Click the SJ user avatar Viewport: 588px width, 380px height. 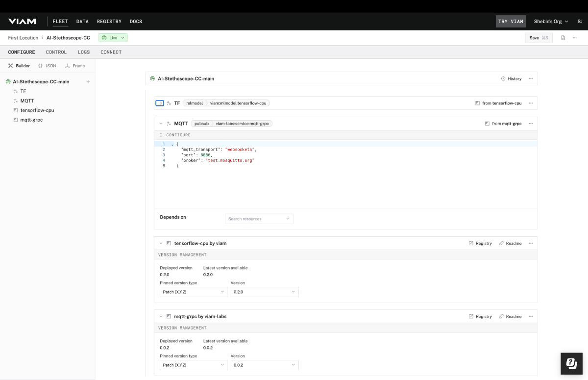[x=580, y=22]
